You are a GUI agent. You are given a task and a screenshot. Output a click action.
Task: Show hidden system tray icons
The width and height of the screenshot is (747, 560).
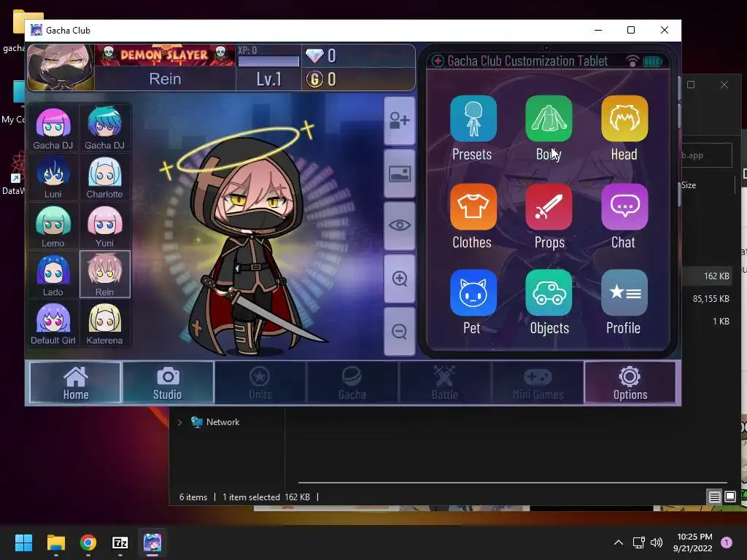tap(619, 542)
